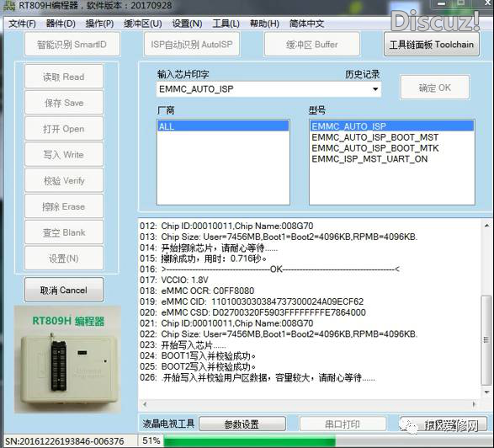Cancel the operation with 取消 Cancel
Viewport: 494px width, 448px height.
pos(64,290)
